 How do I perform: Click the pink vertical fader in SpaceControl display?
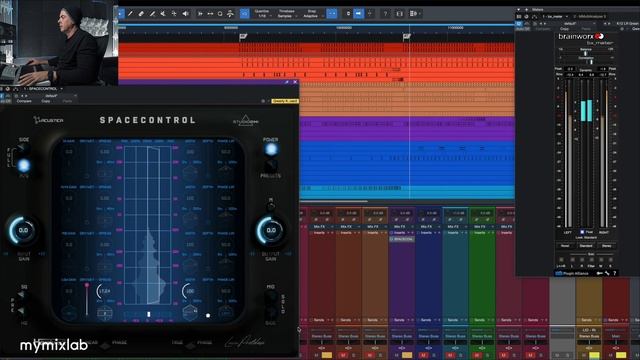click(x=87, y=300)
